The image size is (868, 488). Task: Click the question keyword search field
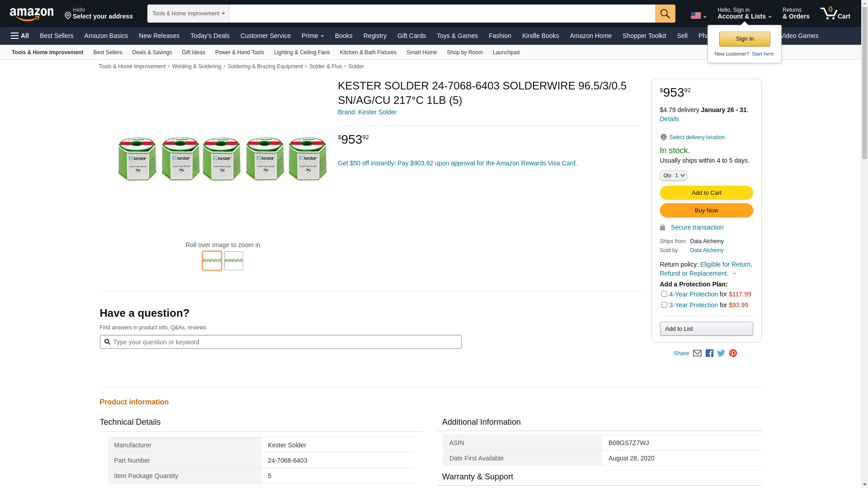click(285, 342)
